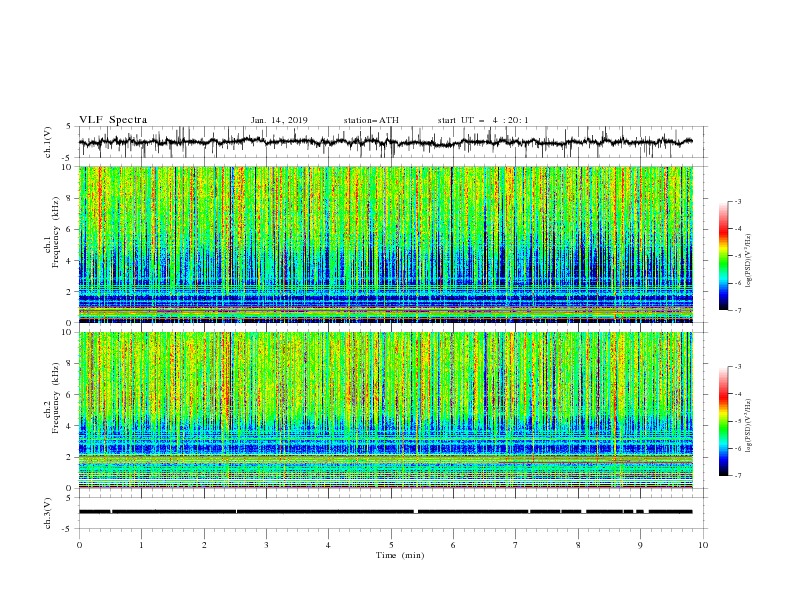This screenshot has height=612, width=792.
Task: Click the "ch.3(V)" axis label
Action: [48, 513]
